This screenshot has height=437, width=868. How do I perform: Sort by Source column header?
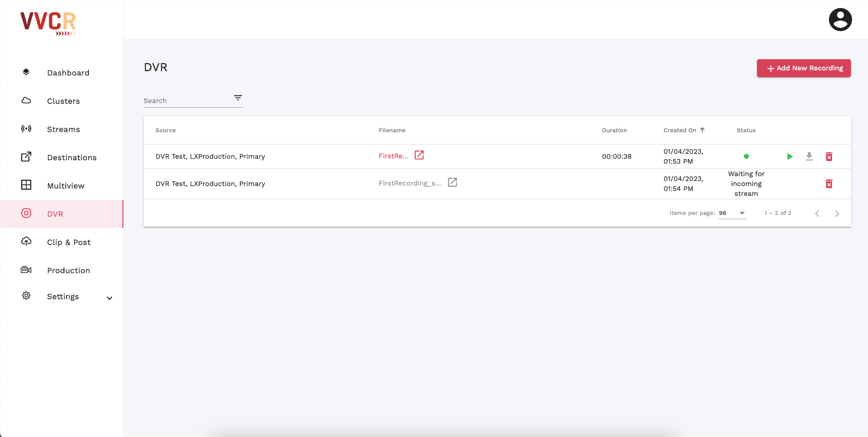pyautogui.click(x=166, y=130)
